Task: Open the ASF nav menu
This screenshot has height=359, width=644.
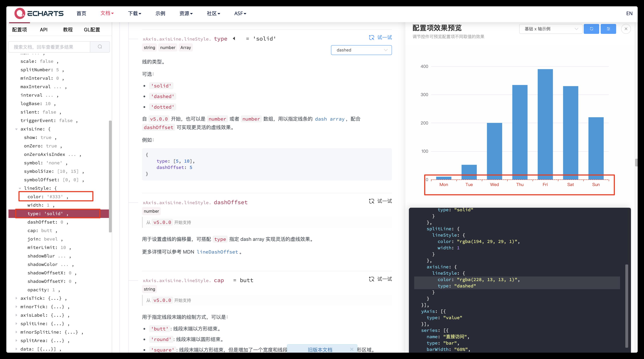Action: point(240,14)
